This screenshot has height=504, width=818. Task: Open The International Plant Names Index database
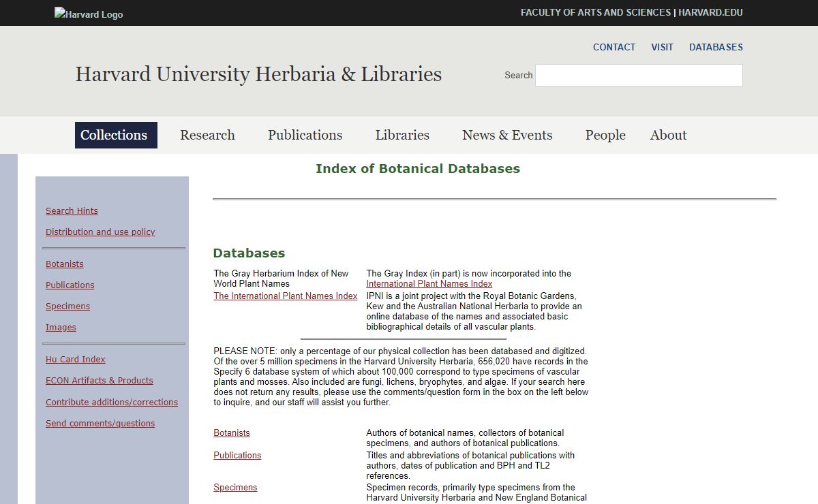(x=286, y=296)
